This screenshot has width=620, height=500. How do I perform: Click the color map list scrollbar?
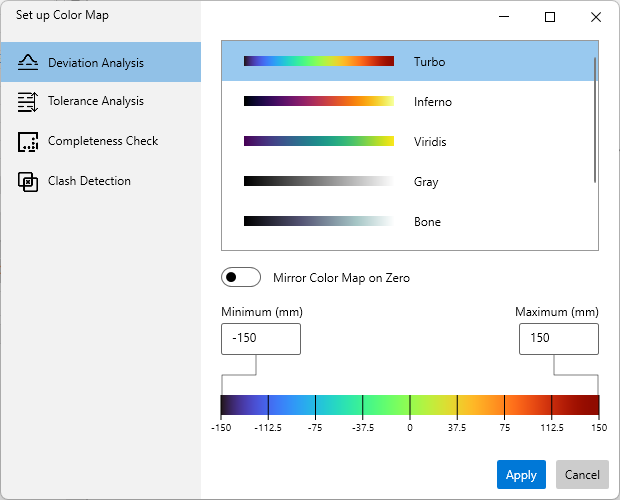(594, 120)
